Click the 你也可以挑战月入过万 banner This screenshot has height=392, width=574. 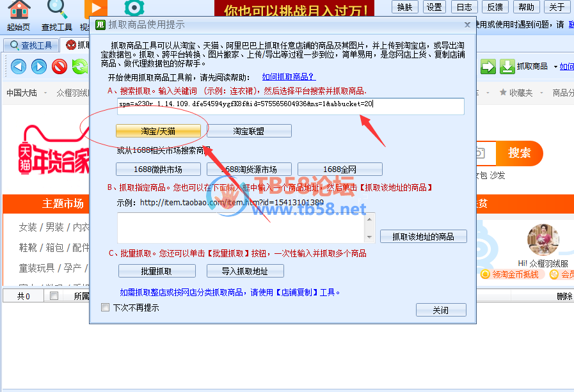tap(294, 9)
